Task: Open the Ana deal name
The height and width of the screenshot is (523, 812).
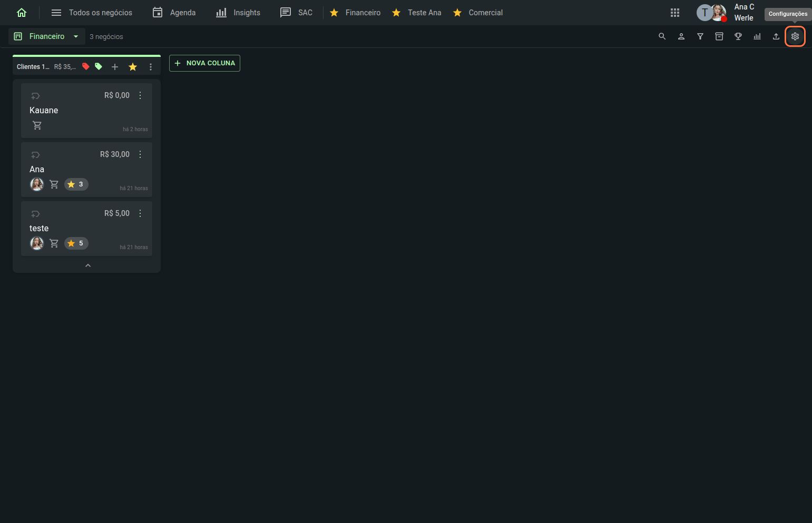Action: 37,170
